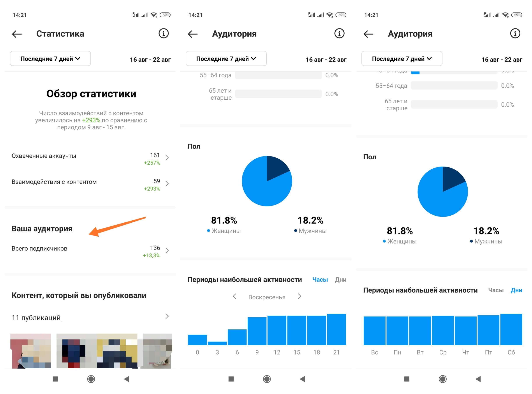
Task: Tap the Сб day activity bar
Action: pos(511,330)
